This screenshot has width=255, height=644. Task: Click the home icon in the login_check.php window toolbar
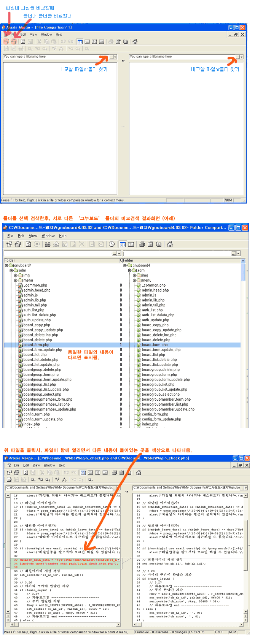[x=139, y=473]
